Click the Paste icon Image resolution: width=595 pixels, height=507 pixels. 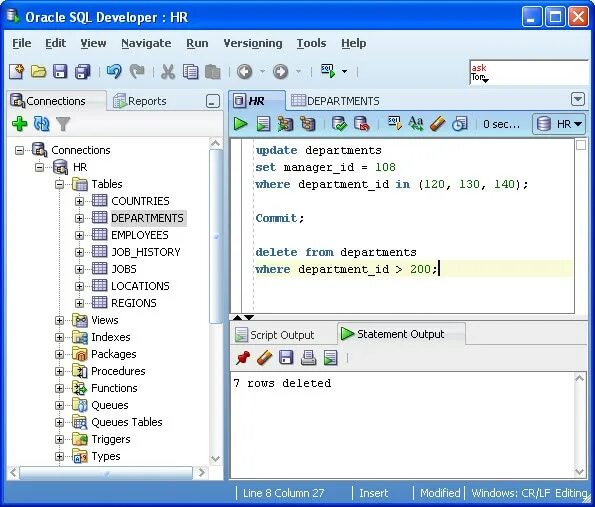(212, 71)
